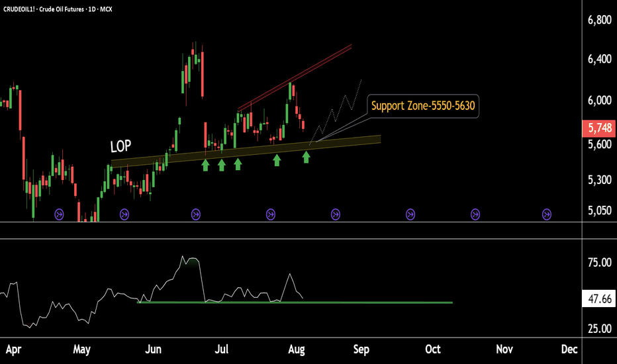Click the contract-roll marker icon below mid-August
The height and width of the screenshot is (364, 617).
tap(336, 214)
